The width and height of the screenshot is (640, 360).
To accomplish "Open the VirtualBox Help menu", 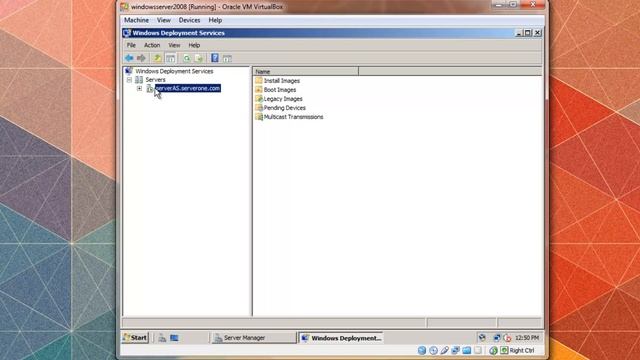I will 215,20.
